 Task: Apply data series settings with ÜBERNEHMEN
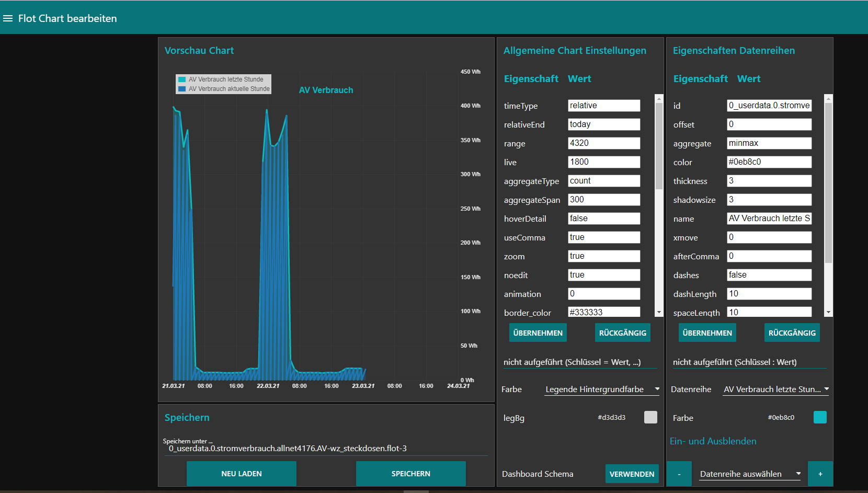tap(707, 333)
